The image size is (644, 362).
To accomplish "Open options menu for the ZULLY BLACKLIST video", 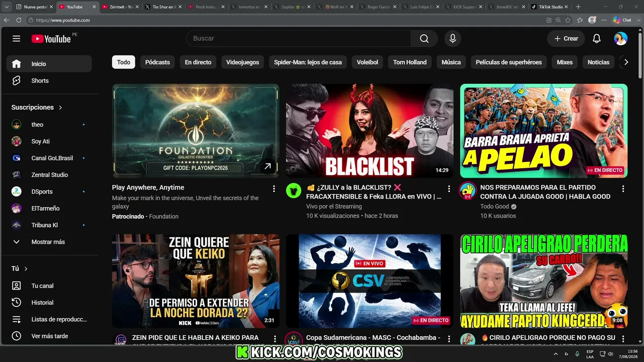I will coord(449,189).
